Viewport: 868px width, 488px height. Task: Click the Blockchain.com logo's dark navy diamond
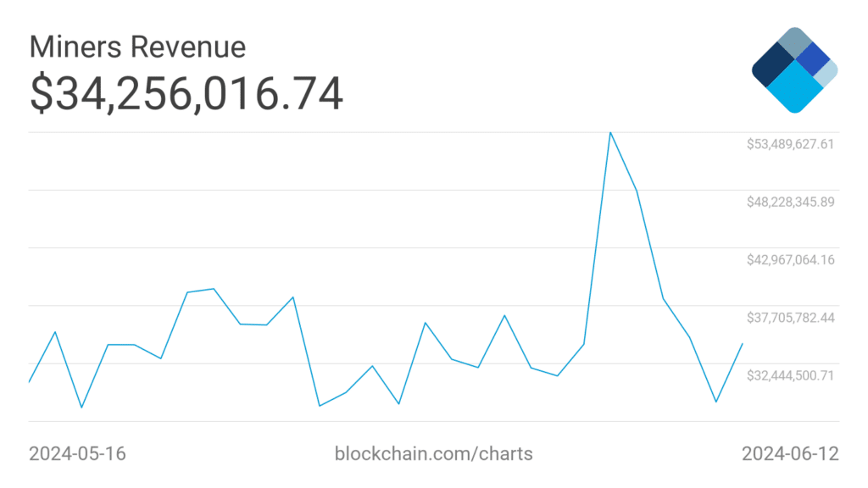coord(771,66)
